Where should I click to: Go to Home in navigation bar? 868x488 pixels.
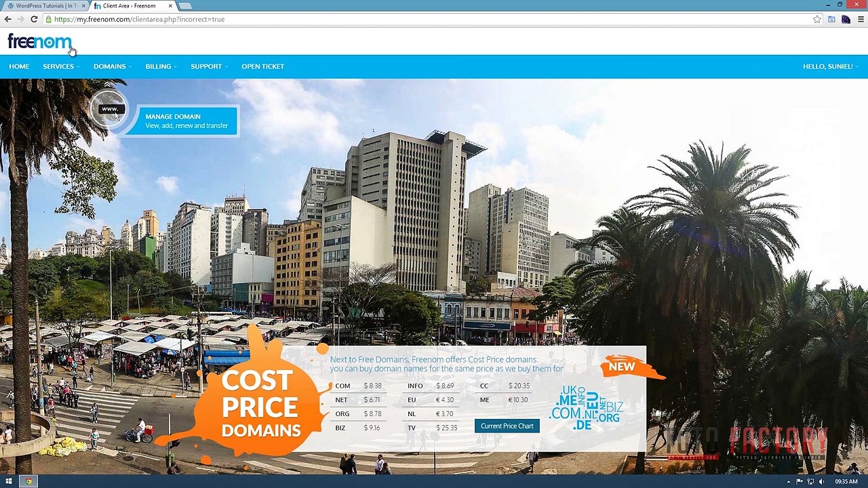point(19,66)
